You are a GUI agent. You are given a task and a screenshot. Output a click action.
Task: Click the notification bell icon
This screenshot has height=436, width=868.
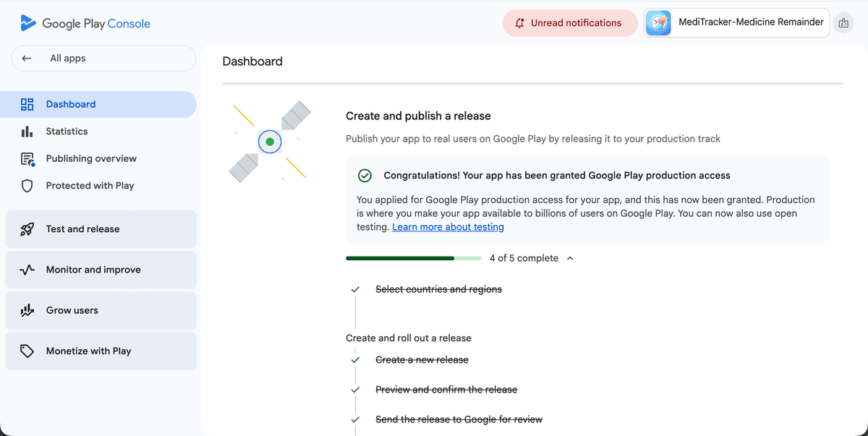(519, 23)
